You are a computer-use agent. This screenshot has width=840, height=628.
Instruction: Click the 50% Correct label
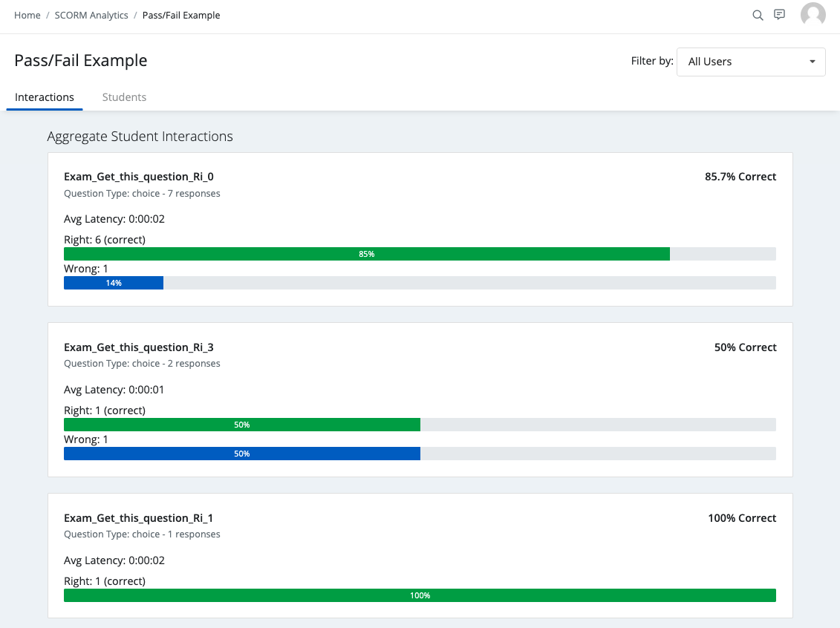(745, 347)
